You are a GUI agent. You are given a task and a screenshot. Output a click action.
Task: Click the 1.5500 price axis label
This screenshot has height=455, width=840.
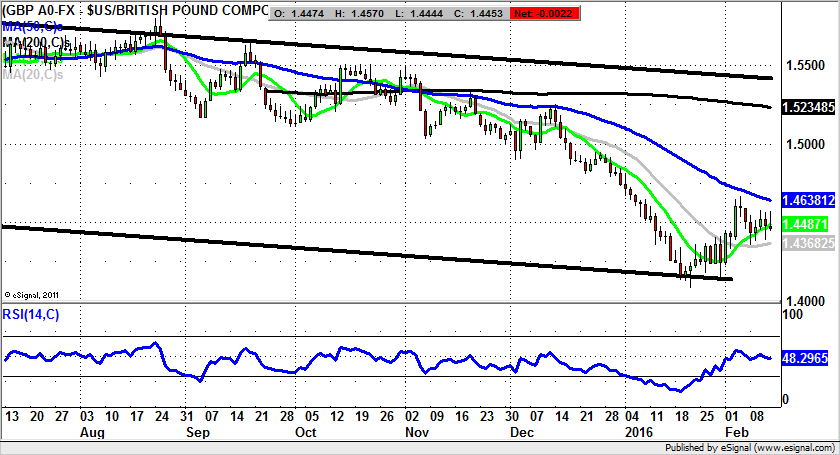(805, 65)
